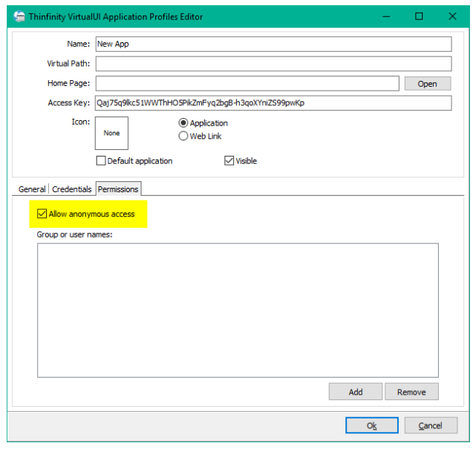Select the Permissions tab

tap(118, 189)
